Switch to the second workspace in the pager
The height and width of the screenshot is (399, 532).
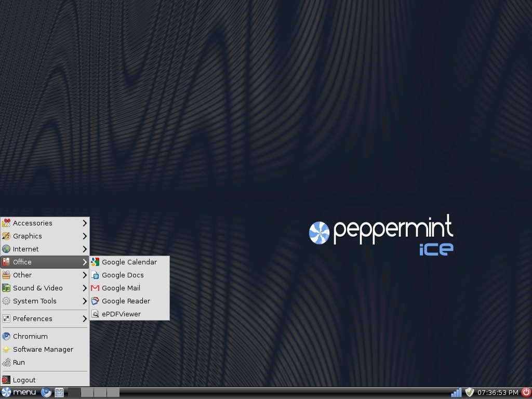click(87, 393)
